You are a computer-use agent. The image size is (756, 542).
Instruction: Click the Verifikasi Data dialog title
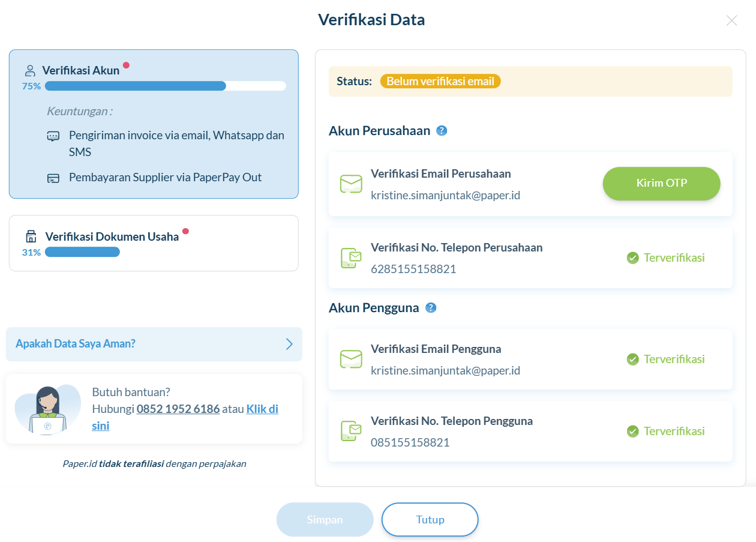(x=371, y=20)
